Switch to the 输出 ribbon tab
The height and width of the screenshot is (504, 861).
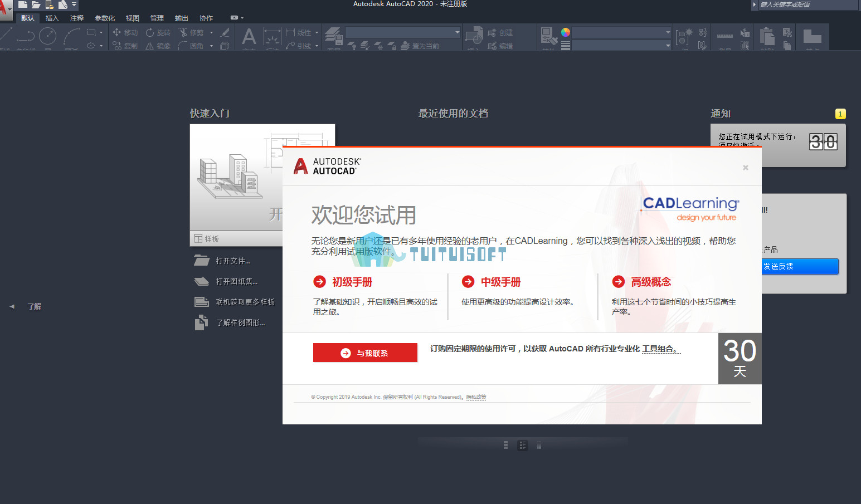coord(182,18)
